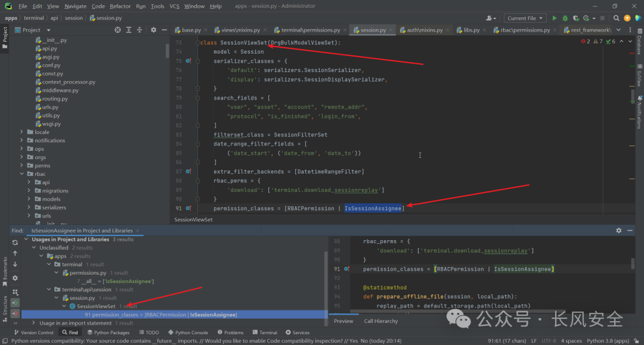The image size is (644, 345).
Task: Click the Project tree vertical scrollbar
Action: (167, 51)
